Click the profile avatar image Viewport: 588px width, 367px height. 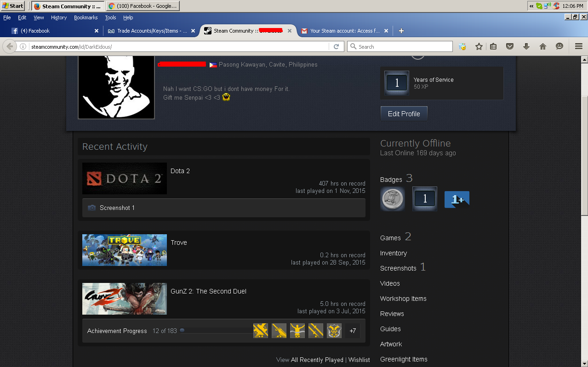[x=116, y=87]
